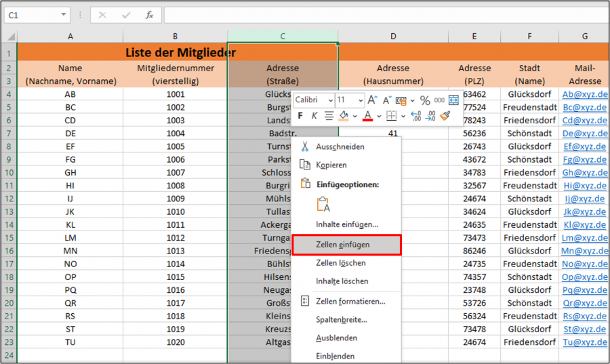Viewport: 610px width, 364px height.
Task: Click the red font color button
Action: click(367, 116)
